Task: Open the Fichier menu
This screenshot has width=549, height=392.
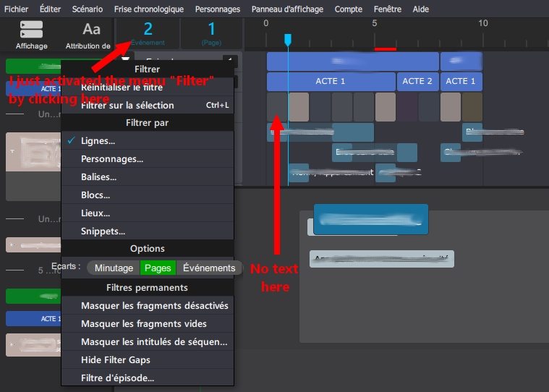Action: coord(16,9)
